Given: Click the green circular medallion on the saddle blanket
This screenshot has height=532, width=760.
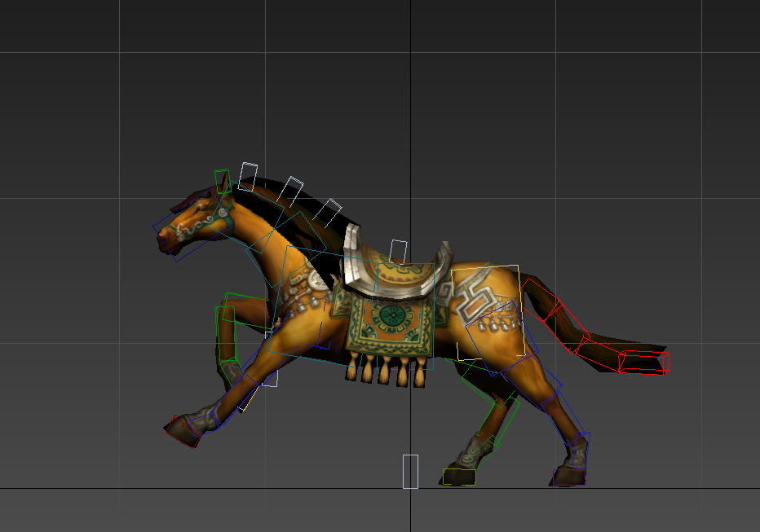Looking at the screenshot, I should coord(391,316).
